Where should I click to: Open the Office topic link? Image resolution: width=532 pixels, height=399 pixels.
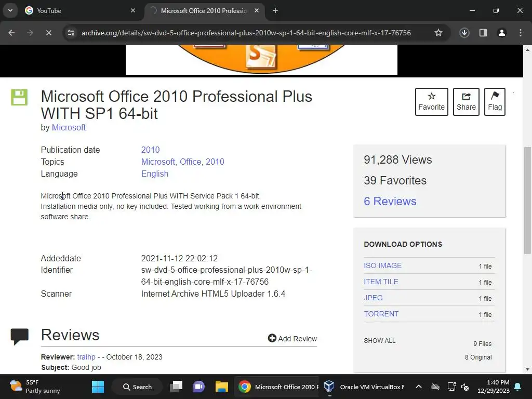(x=190, y=162)
